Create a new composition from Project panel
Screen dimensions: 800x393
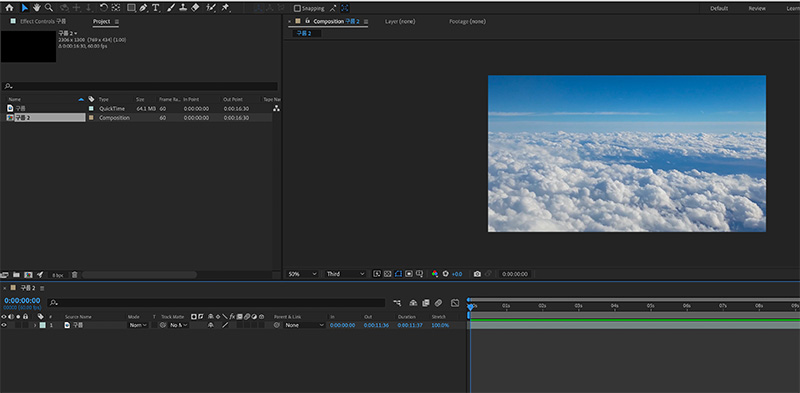coord(28,275)
